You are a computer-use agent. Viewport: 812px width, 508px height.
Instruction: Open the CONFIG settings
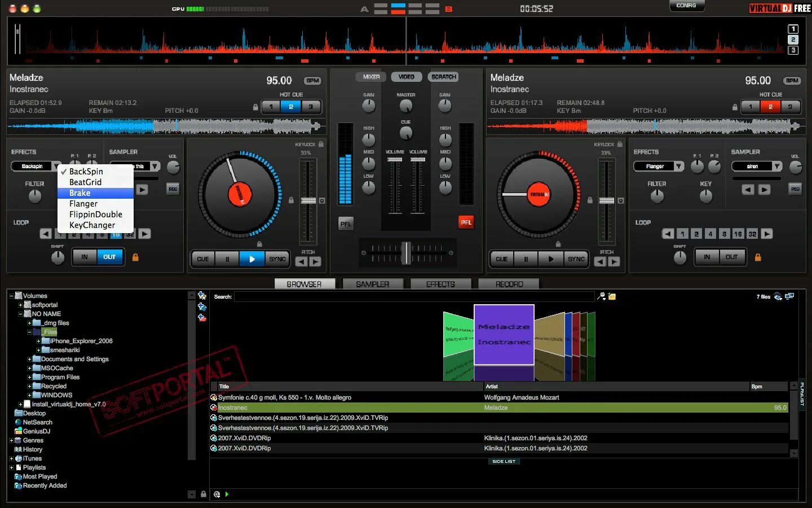pyautogui.click(x=686, y=6)
